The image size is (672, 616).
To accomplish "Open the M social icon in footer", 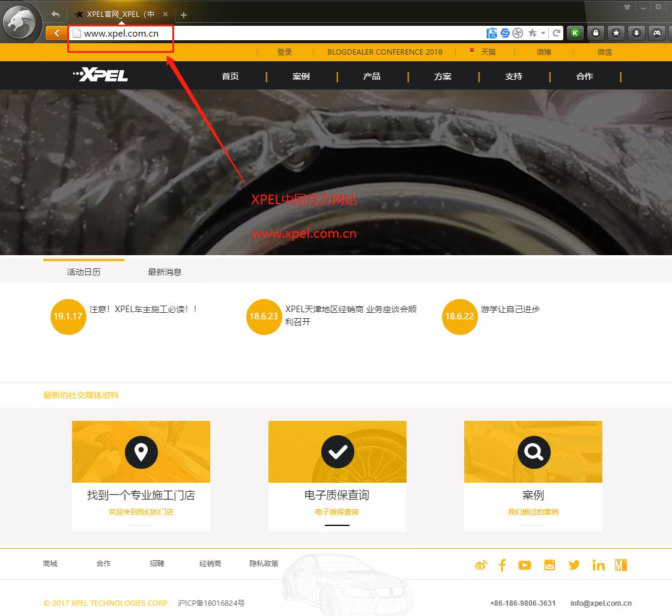I will coord(620,565).
